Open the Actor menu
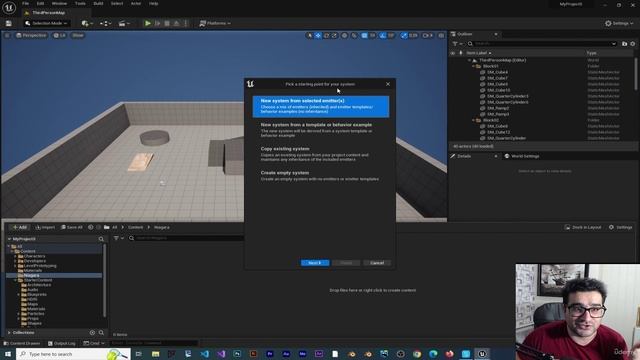 tap(136, 4)
